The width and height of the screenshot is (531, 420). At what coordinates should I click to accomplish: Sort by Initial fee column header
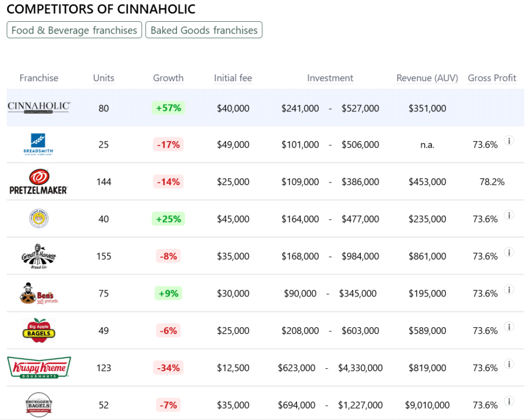[233, 78]
